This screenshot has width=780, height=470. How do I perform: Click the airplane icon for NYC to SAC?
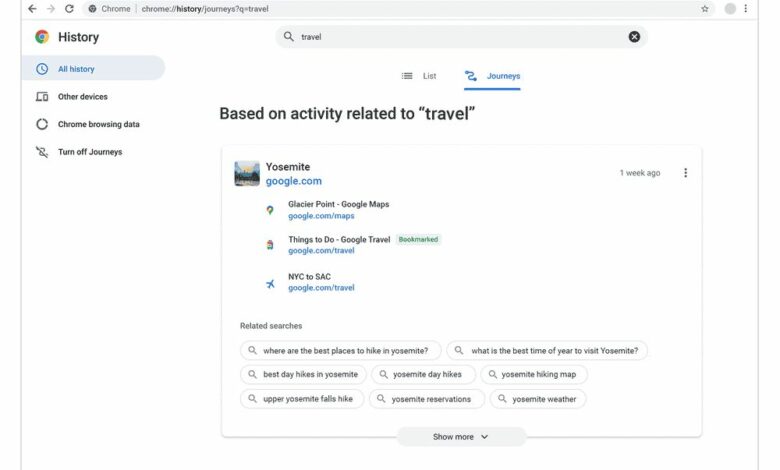tap(269, 283)
